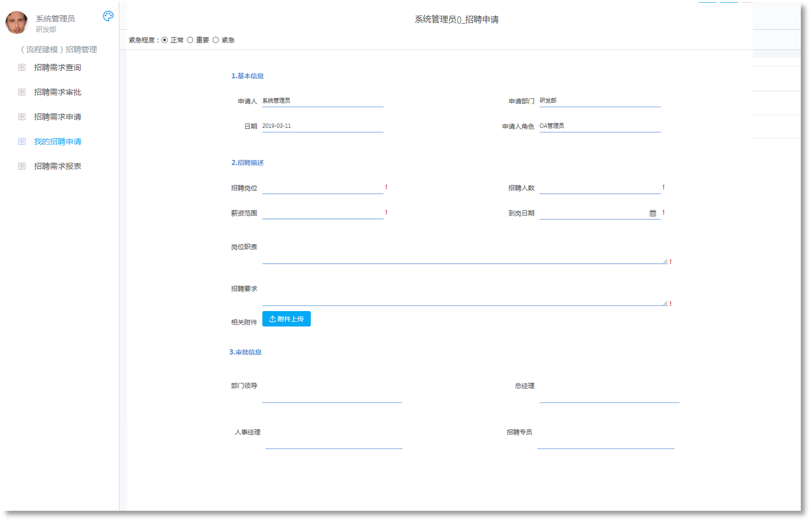Select 正常 urgency radio button

tap(165, 40)
